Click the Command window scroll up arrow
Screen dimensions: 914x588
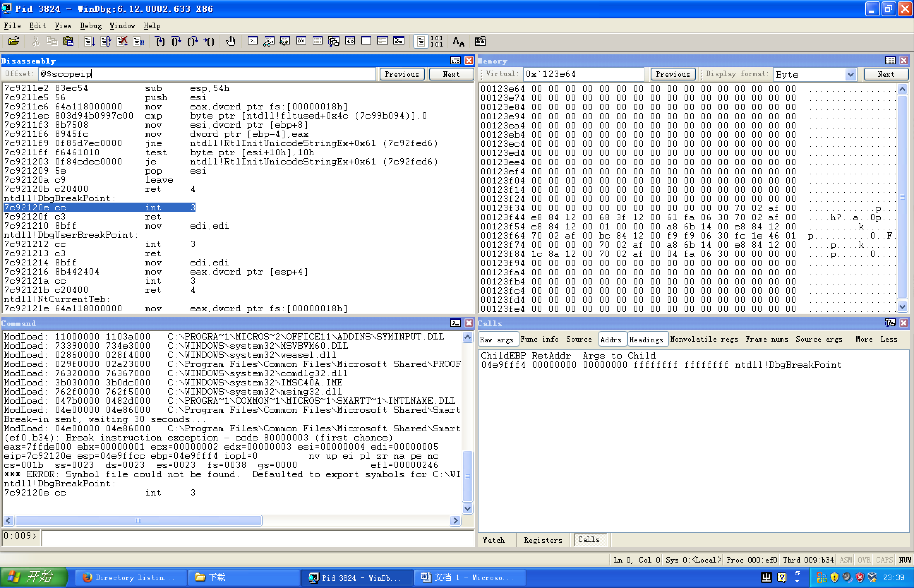(x=468, y=337)
